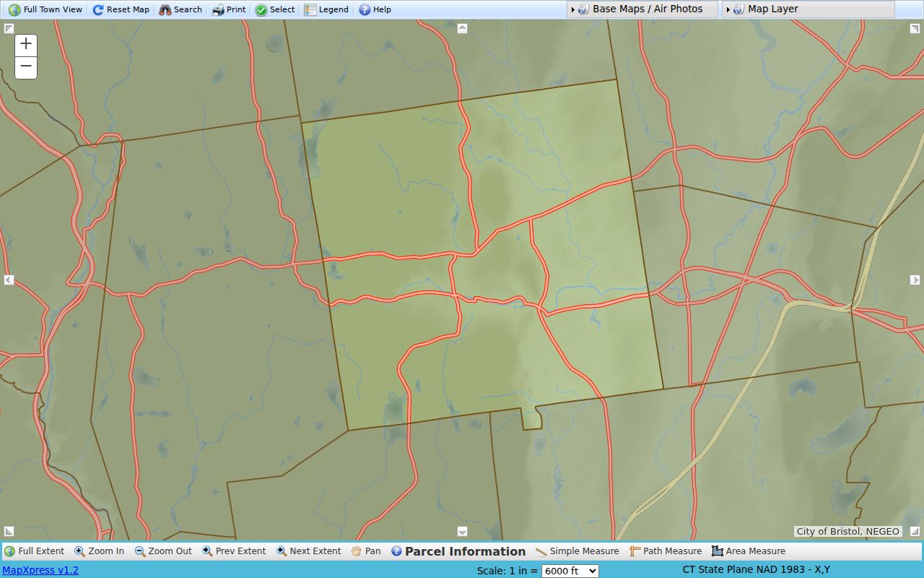Choose the Path Measure tool icon

click(x=635, y=551)
